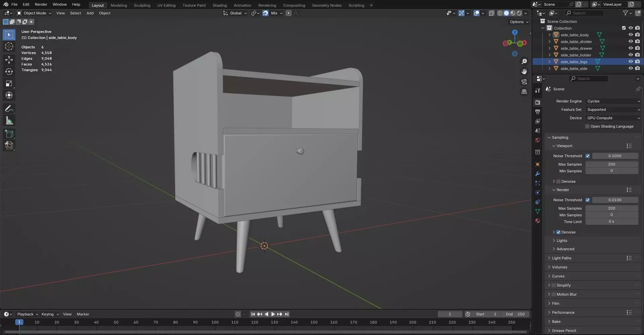Uncheck Collection exclude checkbox

click(624, 28)
